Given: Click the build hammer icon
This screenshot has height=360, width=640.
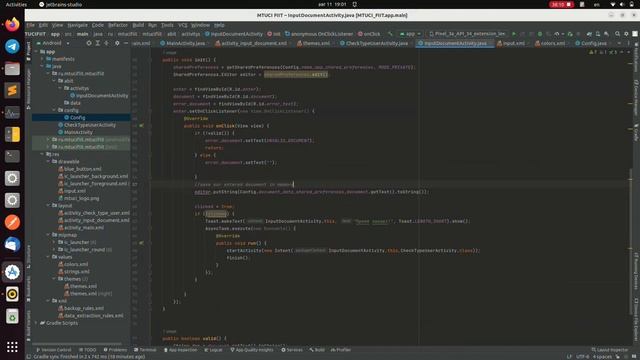Looking at the screenshot, I should point(390,34).
